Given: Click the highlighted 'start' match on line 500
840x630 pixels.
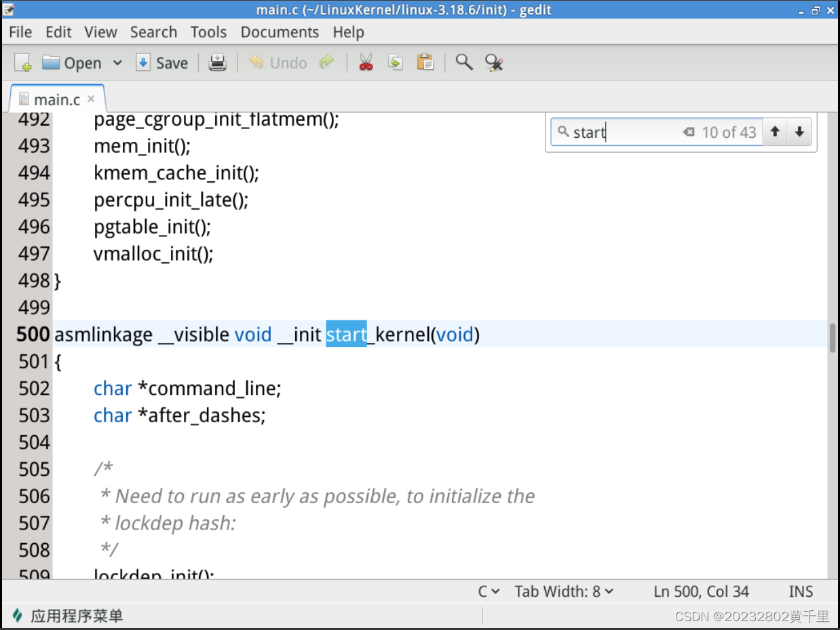Looking at the screenshot, I should pos(346,334).
